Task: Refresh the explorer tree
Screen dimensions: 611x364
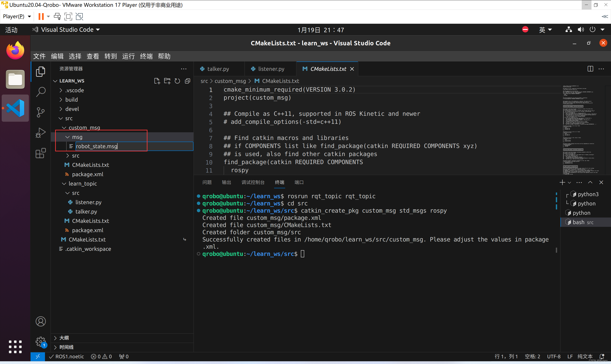Action: 177,81
